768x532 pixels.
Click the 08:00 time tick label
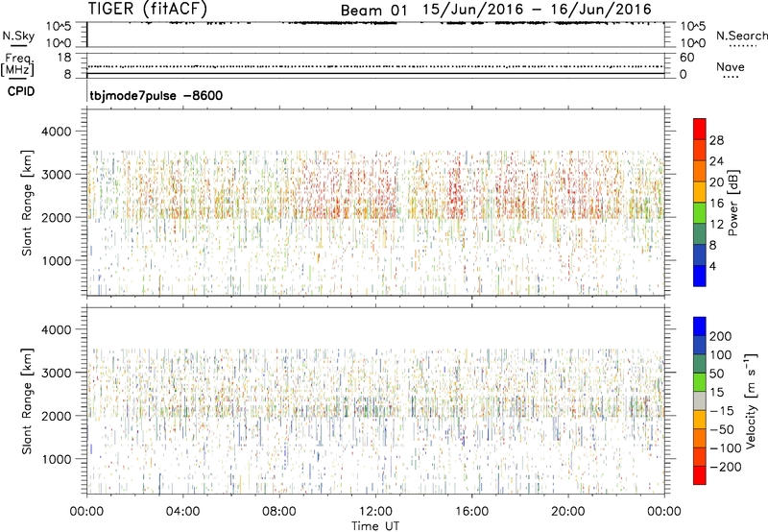coord(278,512)
